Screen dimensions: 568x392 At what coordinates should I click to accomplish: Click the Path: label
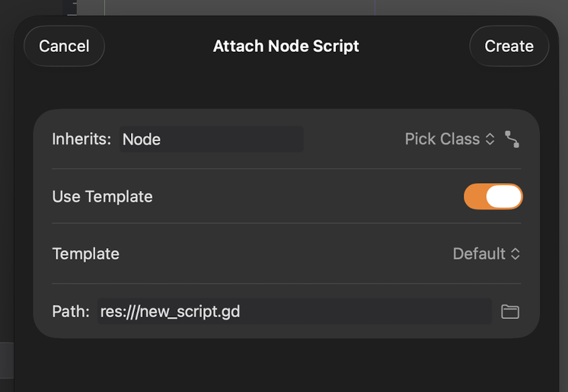pos(71,311)
